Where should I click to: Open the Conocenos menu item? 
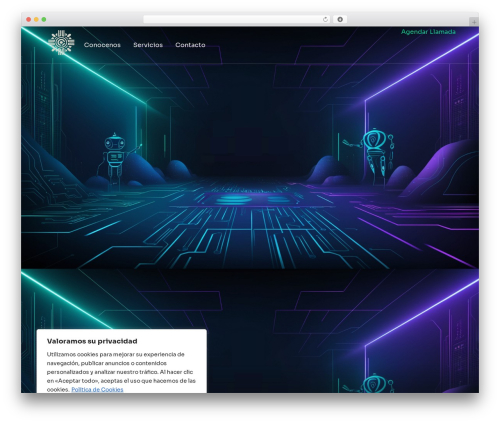[x=102, y=45]
